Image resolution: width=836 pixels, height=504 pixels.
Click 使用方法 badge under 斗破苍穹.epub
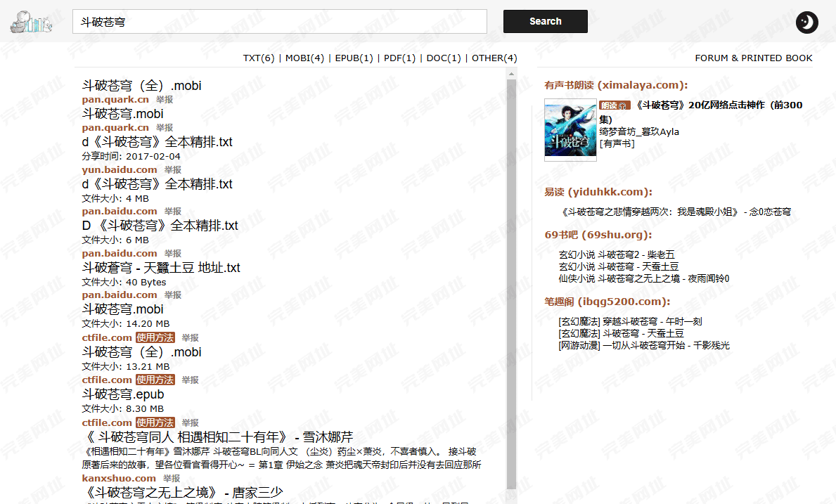[x=155, y=422]
